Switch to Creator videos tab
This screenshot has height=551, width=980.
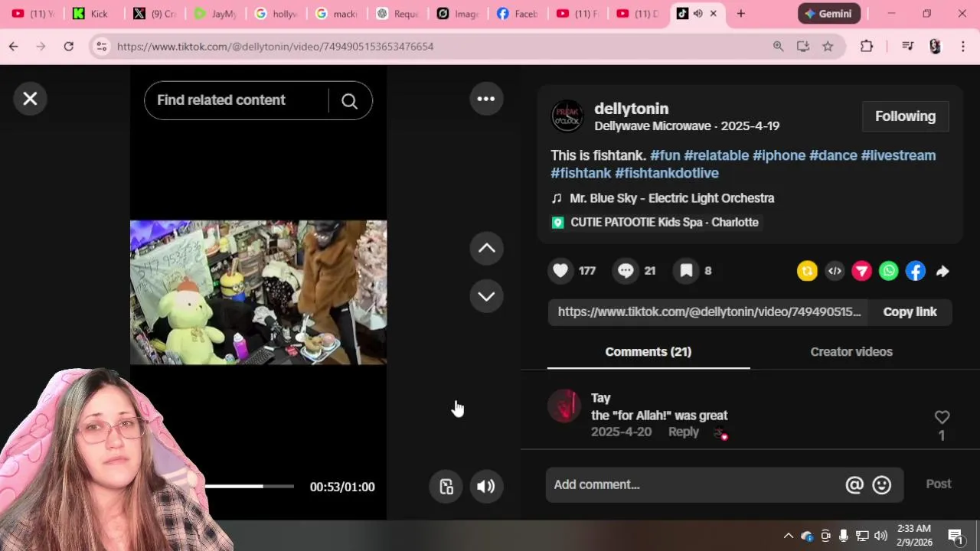click(x=851, y=352)
